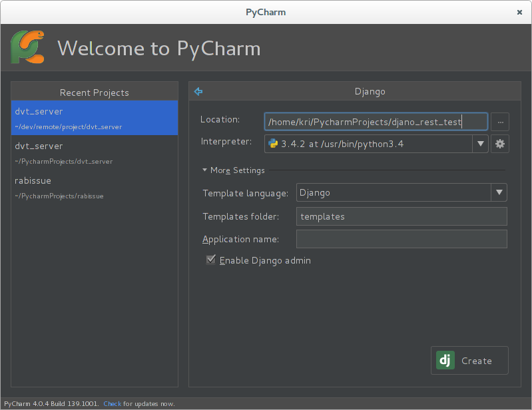
Task: Click the ~/PycharmProjects/rabissue path text
Action: 59,196
